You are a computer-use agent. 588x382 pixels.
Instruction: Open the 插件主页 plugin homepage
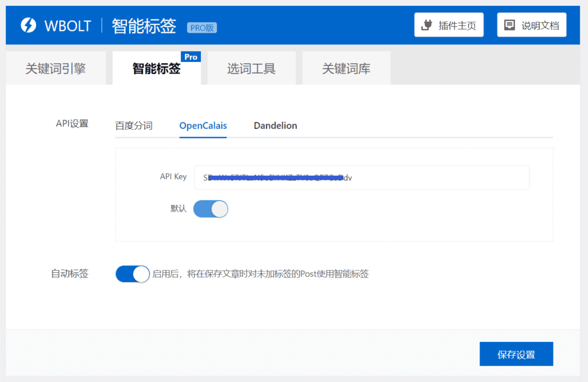tap(448, 24)
